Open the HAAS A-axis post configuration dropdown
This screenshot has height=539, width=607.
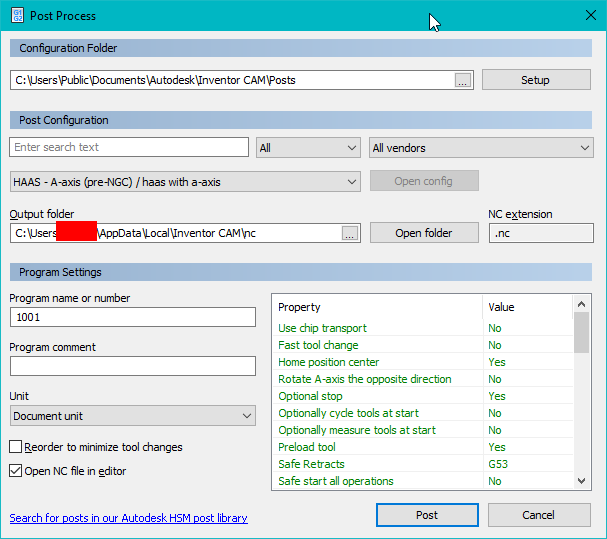(x=185, y=182)
